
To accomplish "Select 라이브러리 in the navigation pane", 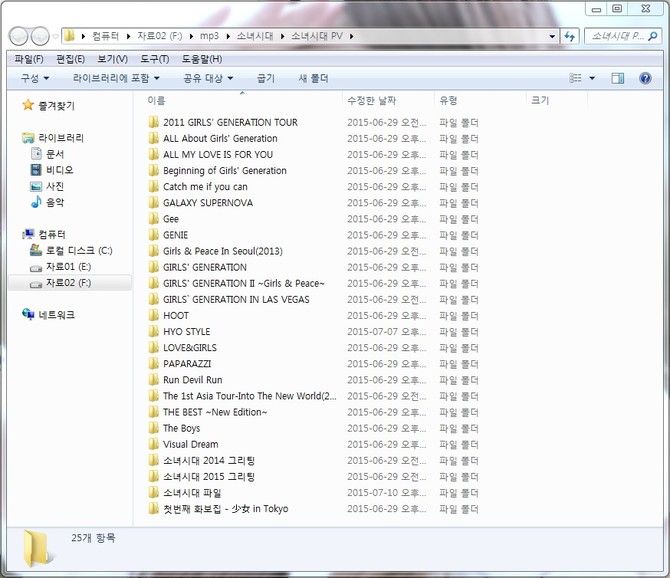I will pos(61,138).
